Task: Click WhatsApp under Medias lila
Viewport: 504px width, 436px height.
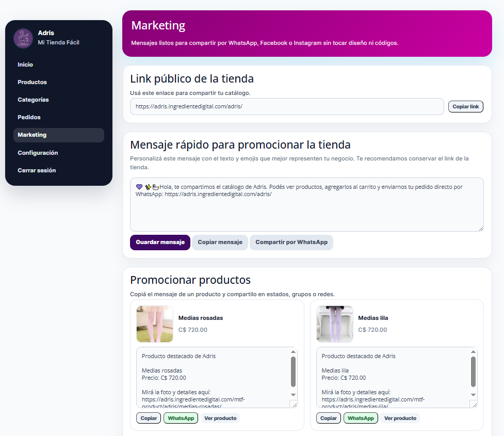Action: pos(361,418)
